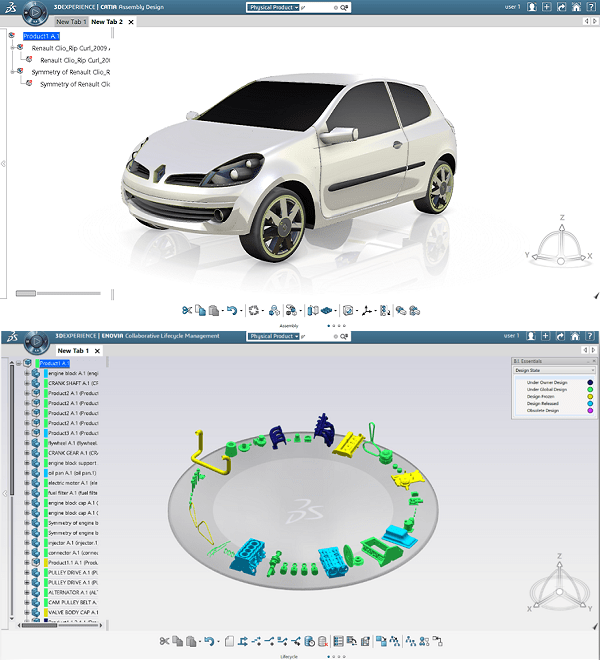Click the Design Released cyan swatch

pyautogui.click(x=590, y=403)
